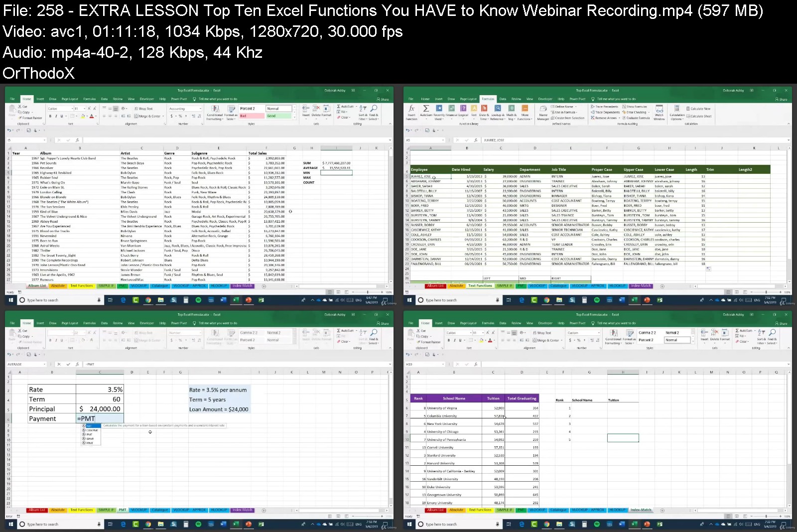Image resolution: width=797 pixels, height=532 pixels.
Task: Open Accounting number format dropdown in Album List window
Action: pos(201,109)
